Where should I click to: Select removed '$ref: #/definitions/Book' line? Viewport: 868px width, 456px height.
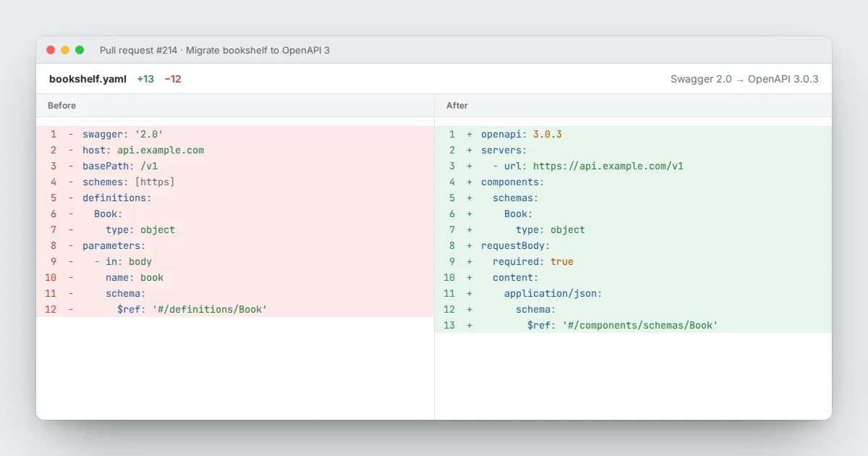(235, 310)
